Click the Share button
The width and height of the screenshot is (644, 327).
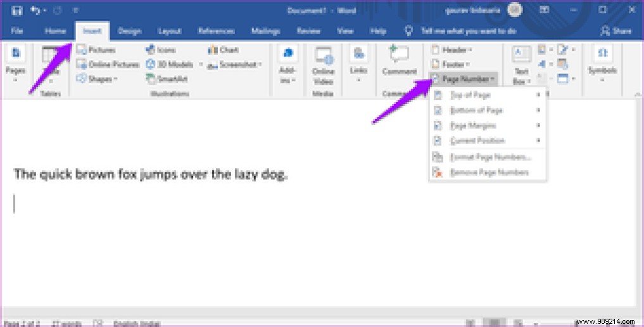616,31
